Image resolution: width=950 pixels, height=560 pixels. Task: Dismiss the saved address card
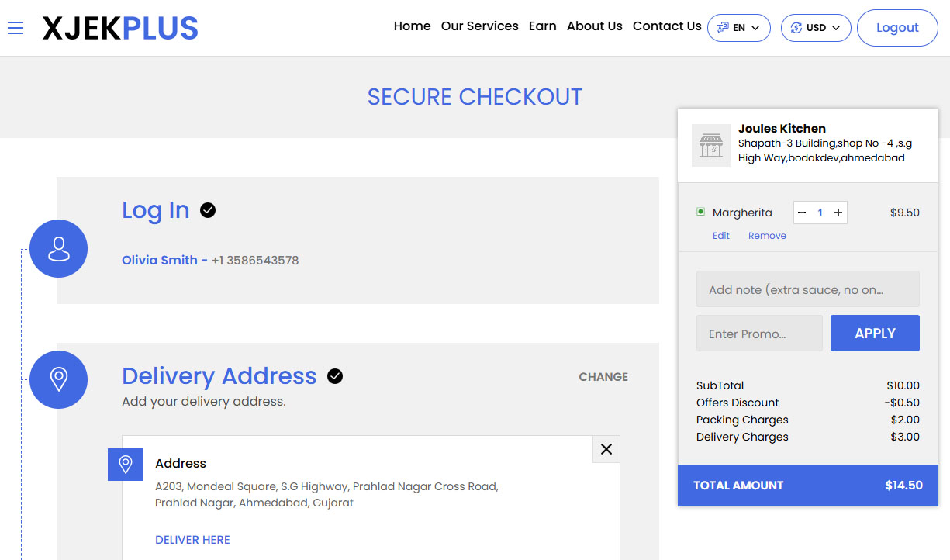tap(606, 449)
